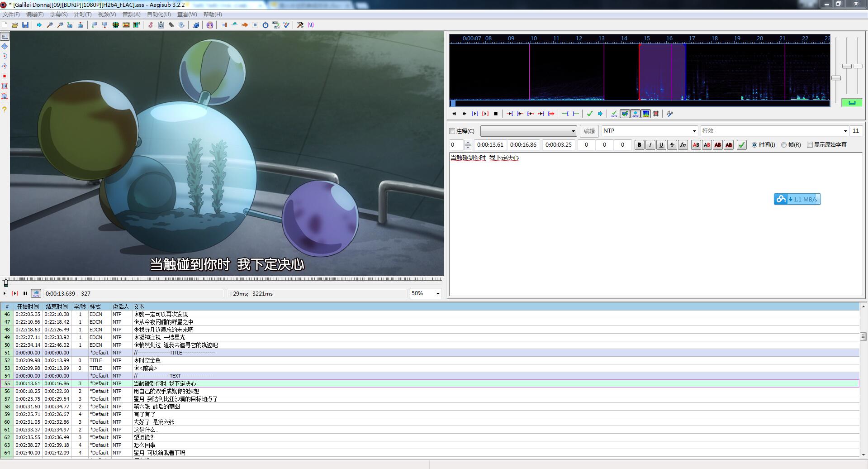This screenshot has width=868, height=469.
Task: Click the purple (\t) tag cycle icon
Action: click(x=311, y=25)
